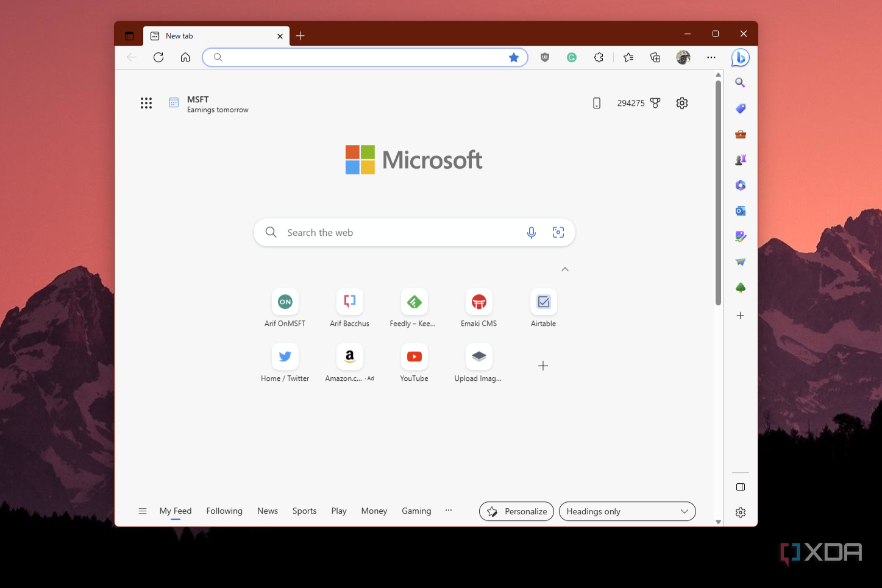The width and height of the screenshot is (882, 588).
Task: Toggle favorite star in address bar
Action: [514, 57]
